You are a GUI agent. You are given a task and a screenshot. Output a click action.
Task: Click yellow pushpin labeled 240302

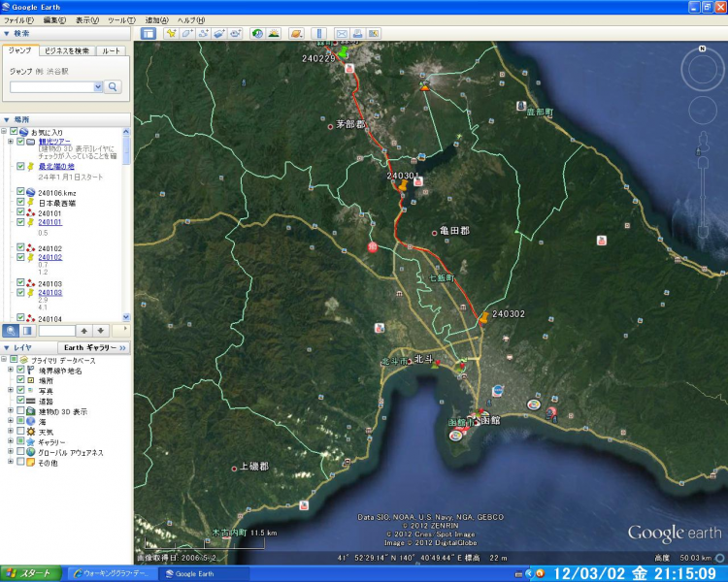[483, 318]
